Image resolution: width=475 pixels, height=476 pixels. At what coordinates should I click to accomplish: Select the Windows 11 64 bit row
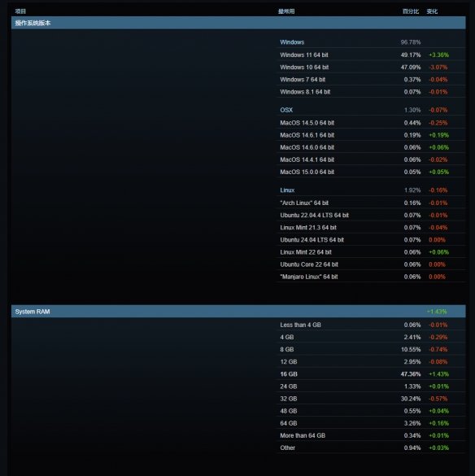pos(371,55)
